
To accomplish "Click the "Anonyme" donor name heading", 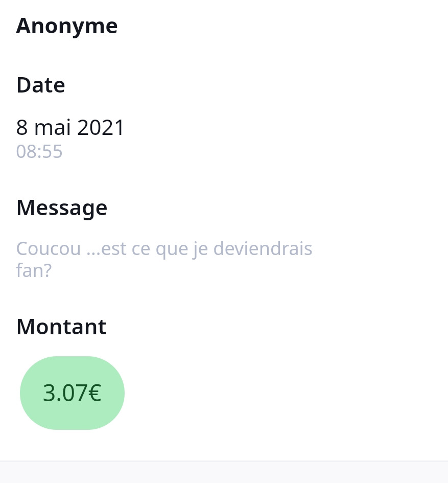I will point(67,26).
